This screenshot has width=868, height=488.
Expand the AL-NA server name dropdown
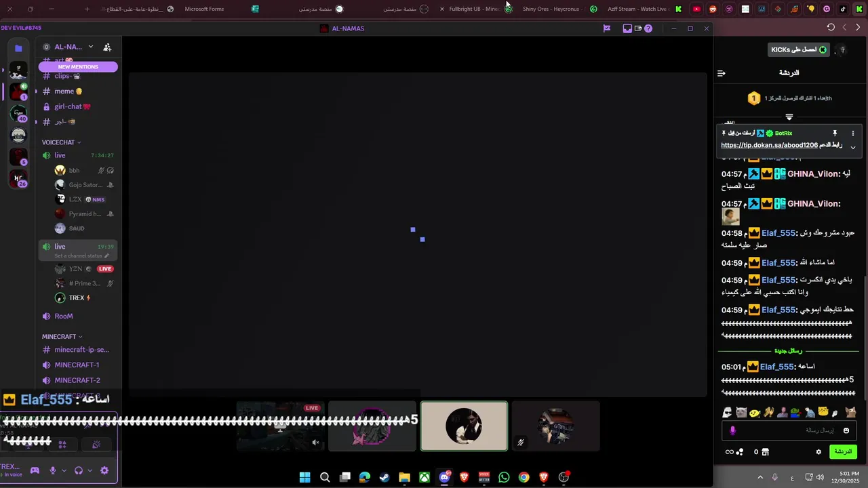coord(90,47)
